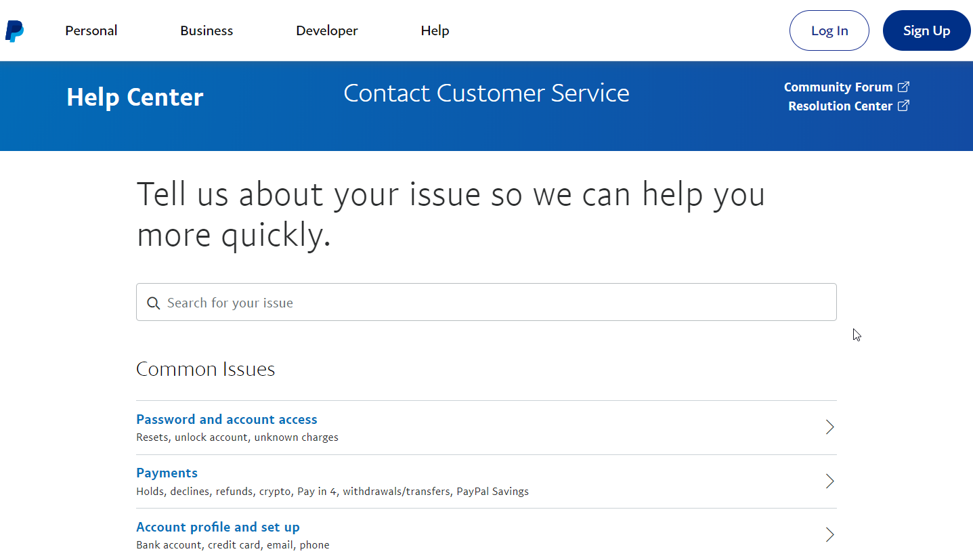Open the Personal menu
The width and height of the screenshot is (973, 560).
[x=91, y=30]
